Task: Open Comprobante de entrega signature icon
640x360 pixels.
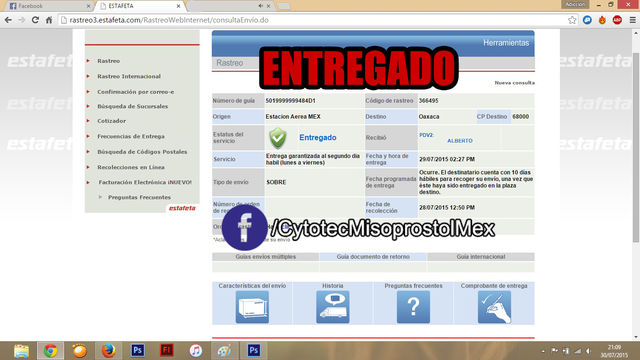Action: 494,307
